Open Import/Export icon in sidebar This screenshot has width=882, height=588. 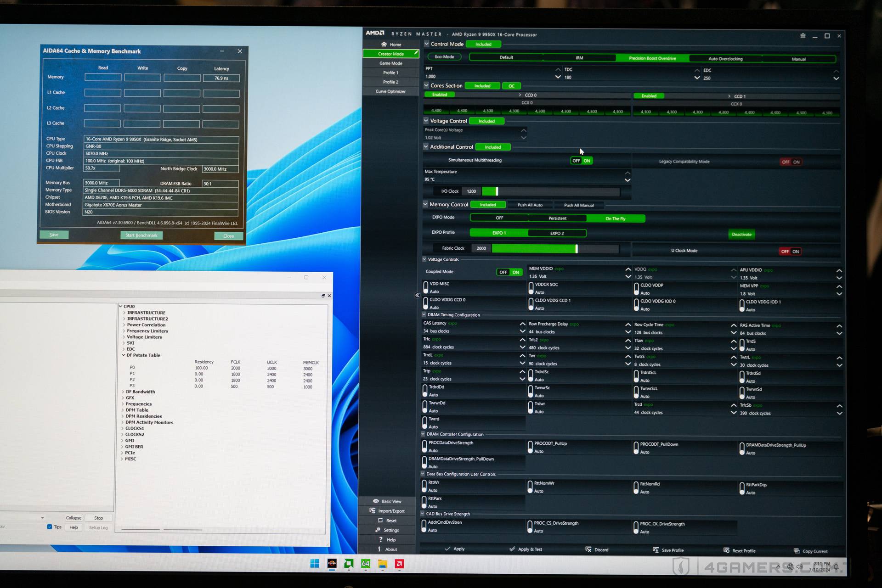(x=372, y=511)
